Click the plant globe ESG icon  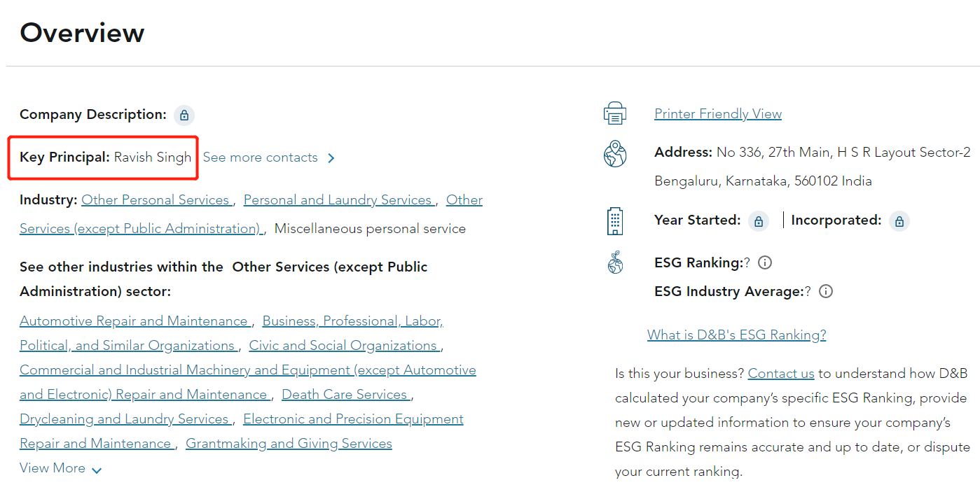tap(614, 263)
